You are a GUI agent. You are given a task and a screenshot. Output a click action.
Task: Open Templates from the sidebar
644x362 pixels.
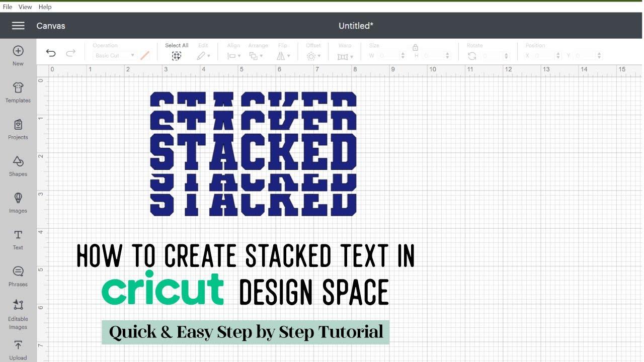[x=18, y=93]
